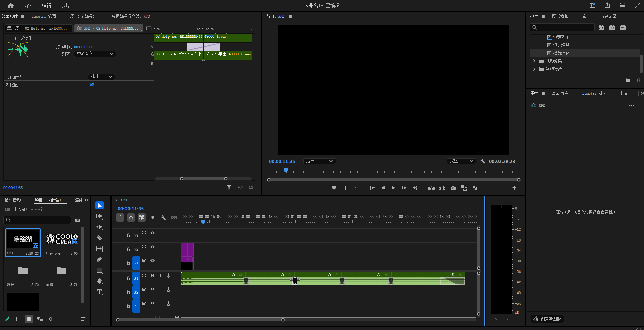Open the alignment dropdown showing 中心切入

[x=95, y=54]
